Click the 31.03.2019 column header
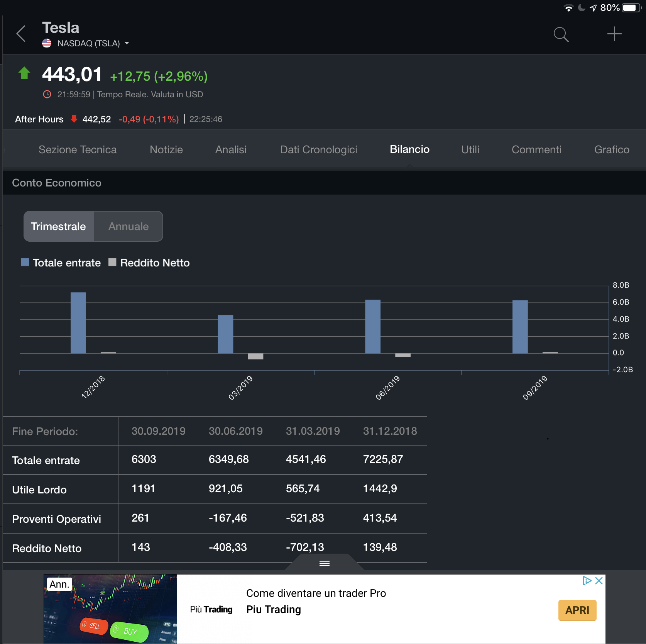 click(x=313, y=431)
